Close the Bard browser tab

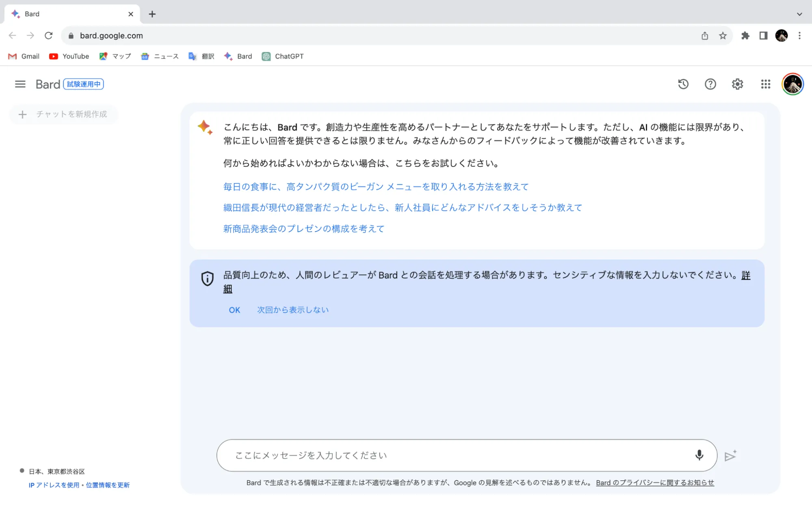tap(131, 14)
